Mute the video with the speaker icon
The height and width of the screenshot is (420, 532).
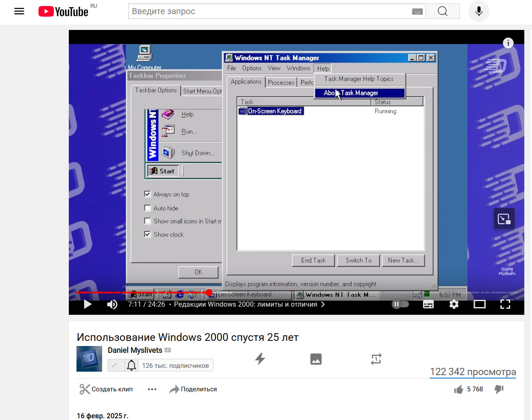click(x=112, y=304)
